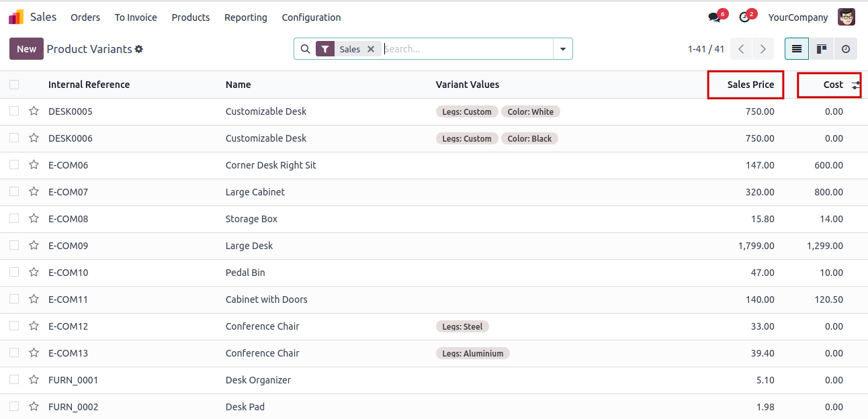Expand the search options dropdown arrow
The height and width of the screenshot is (419, 868).
pyautogui.click(x=562, y=49)
